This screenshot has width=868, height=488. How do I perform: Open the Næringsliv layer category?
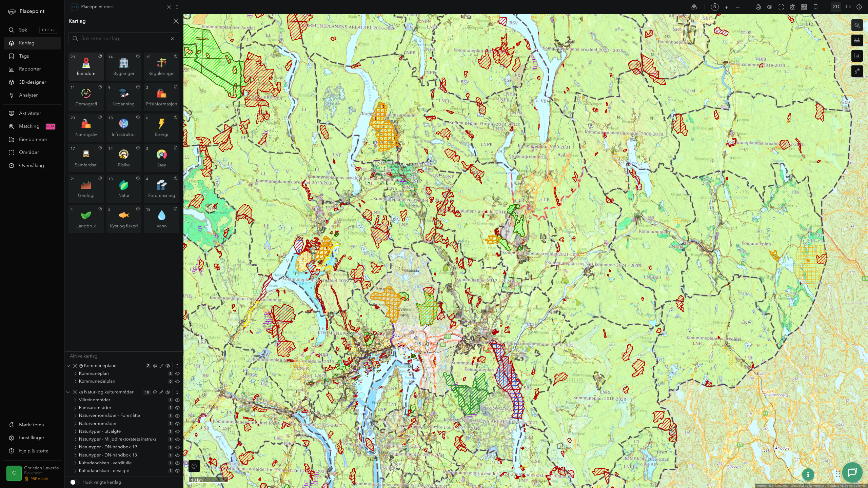86,127
